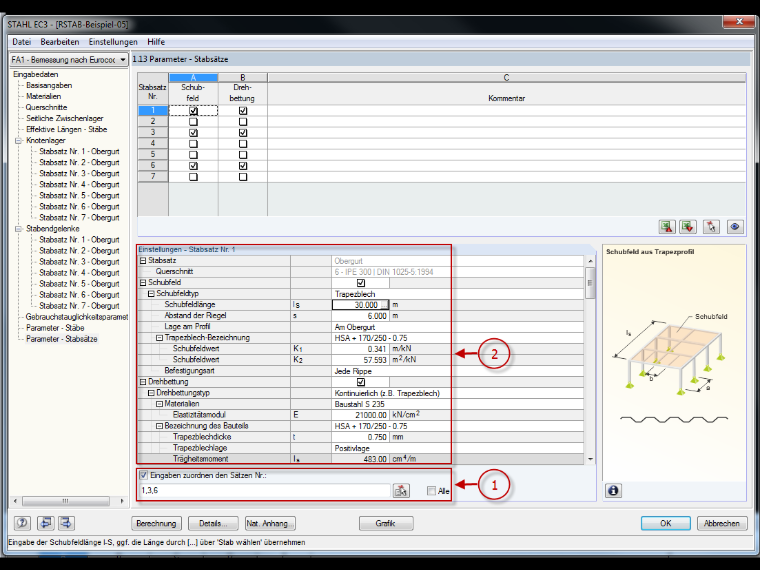Disable the Drehbettung checkbox in row 3
The height and width of the screenshot is (570, 760).
(243, 133)
